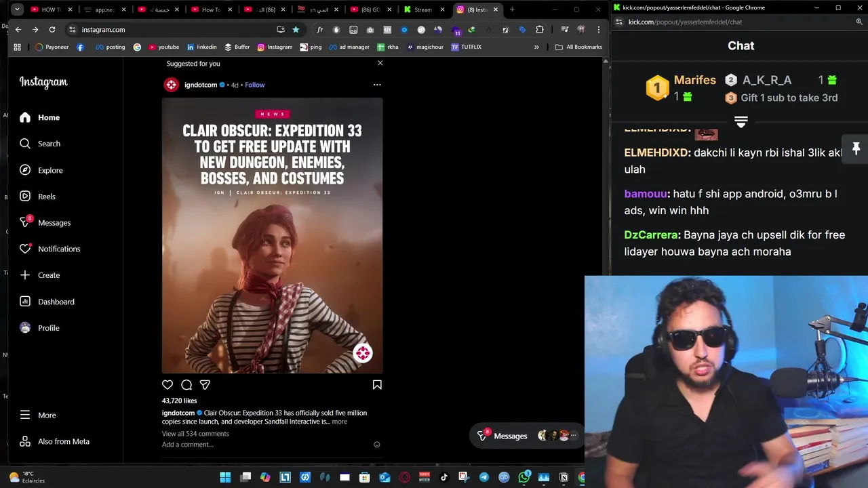This screenshot has width=868, height=488.
Task: Go back in the browser
Action: point(18,30)
